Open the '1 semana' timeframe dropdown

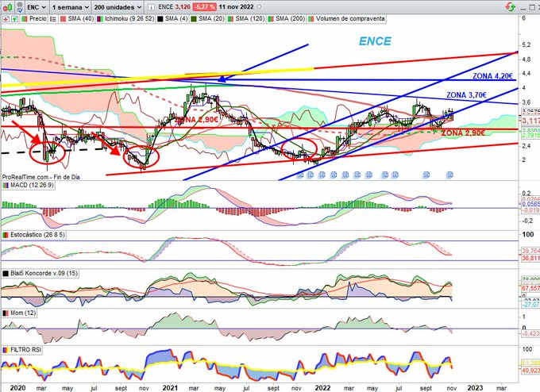70,7
